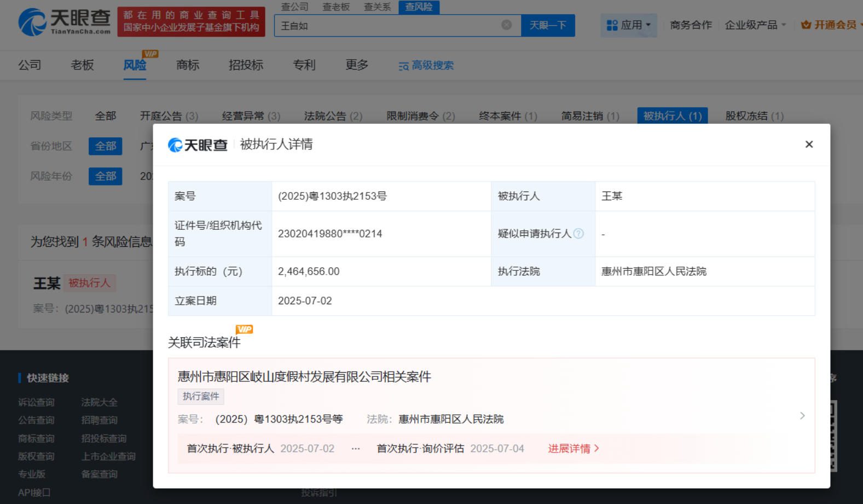Open the 专利 navigation tab
The height and width of the screenshot is (504, 863).
(x=304, y=65)
